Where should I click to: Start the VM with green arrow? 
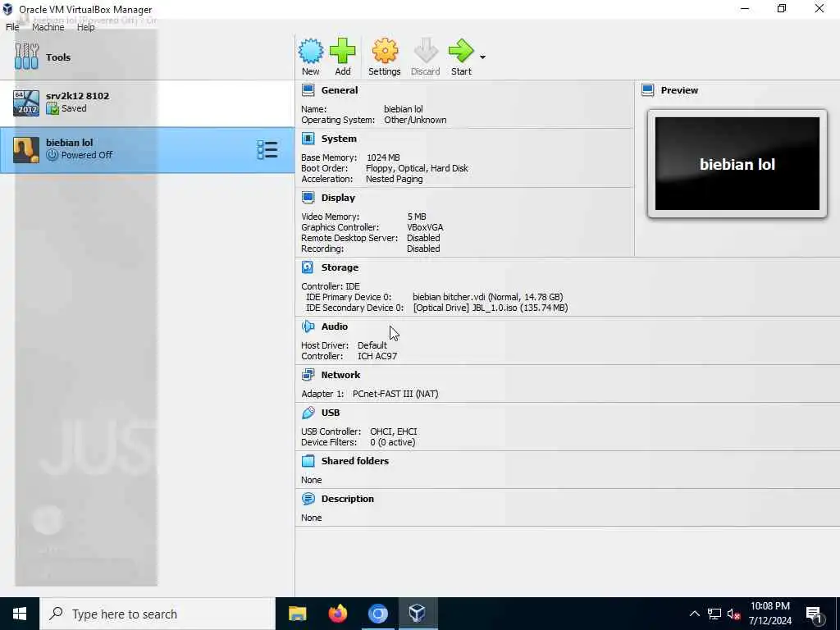(x=461, y=51)
